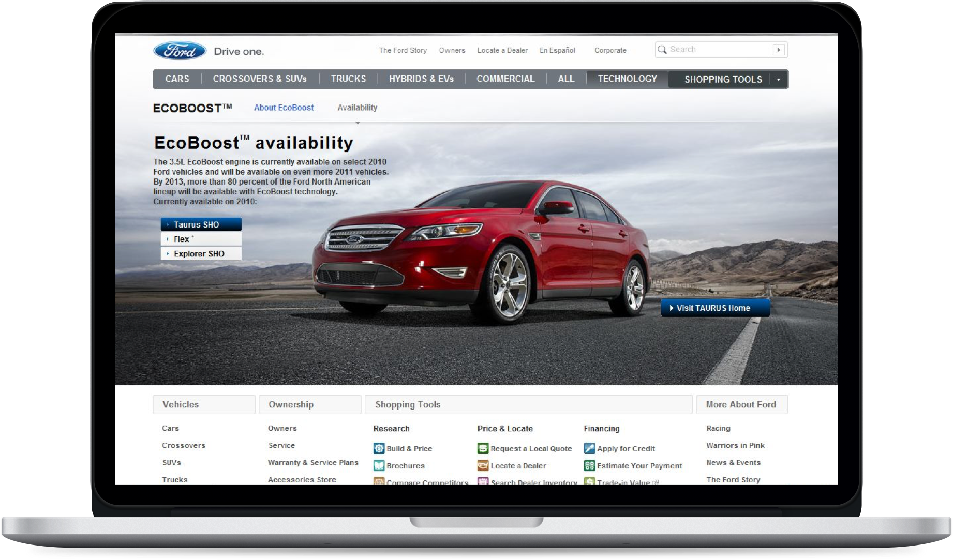Switch site to En Español
The width and height of the screenshot is (953, 560).
tap(557, 50)
